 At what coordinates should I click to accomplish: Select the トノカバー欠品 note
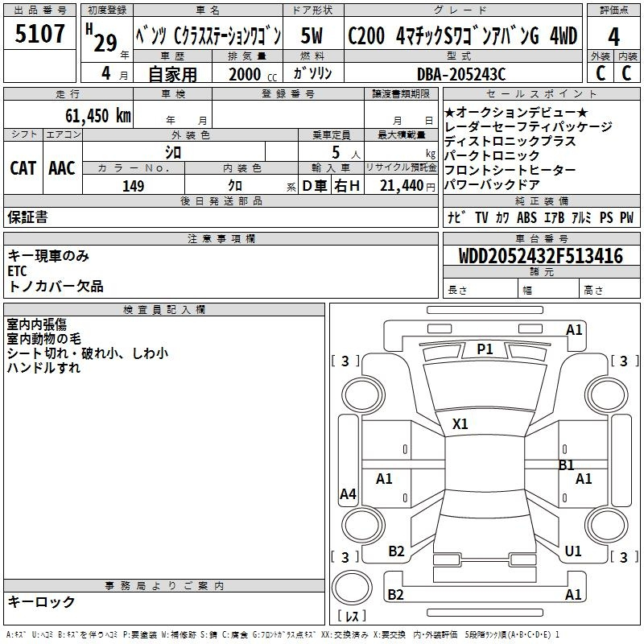pos(56,287)
